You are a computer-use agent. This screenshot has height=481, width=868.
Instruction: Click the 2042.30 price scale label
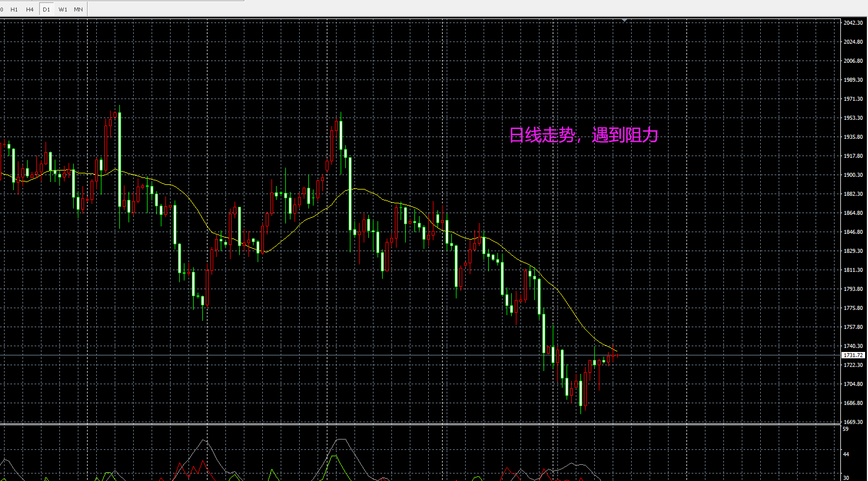(852, 23)
